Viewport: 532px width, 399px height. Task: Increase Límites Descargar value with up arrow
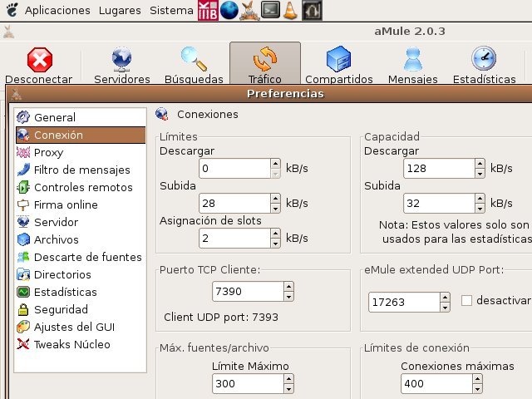point(275,164)
